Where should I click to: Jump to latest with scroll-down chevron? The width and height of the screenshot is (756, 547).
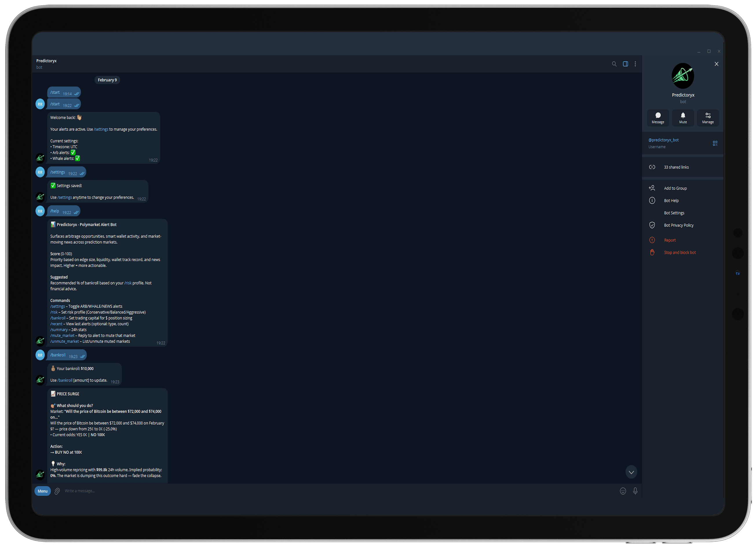click(631, 472)
